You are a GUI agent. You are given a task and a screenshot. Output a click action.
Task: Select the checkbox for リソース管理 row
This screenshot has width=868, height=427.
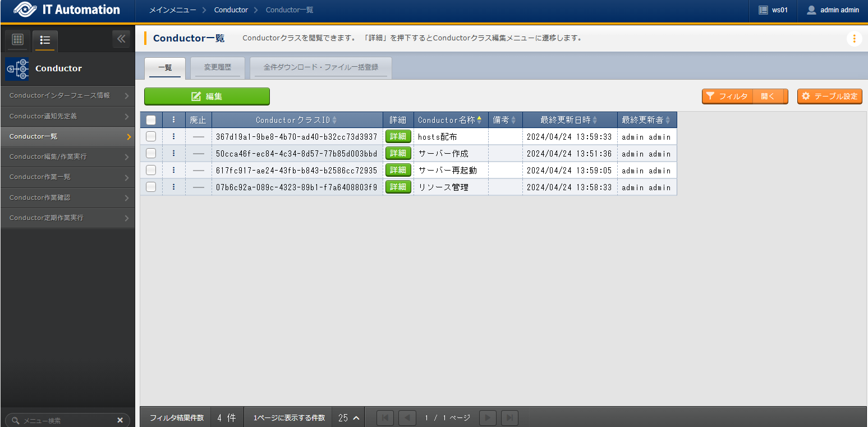(x=151, y=187)
